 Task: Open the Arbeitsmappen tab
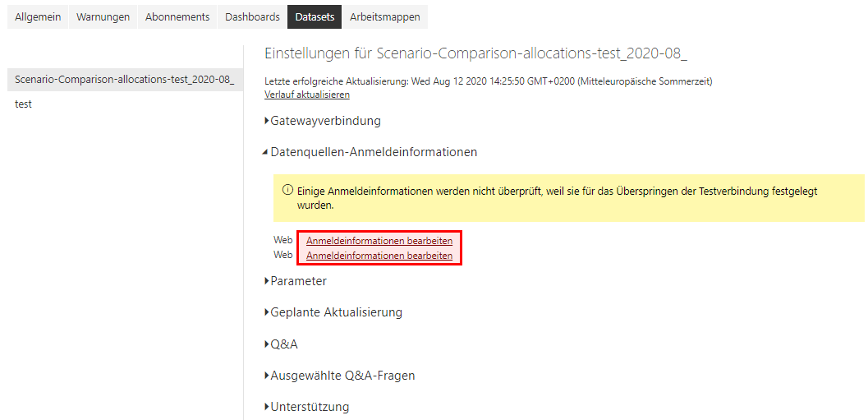coord(385,16)
